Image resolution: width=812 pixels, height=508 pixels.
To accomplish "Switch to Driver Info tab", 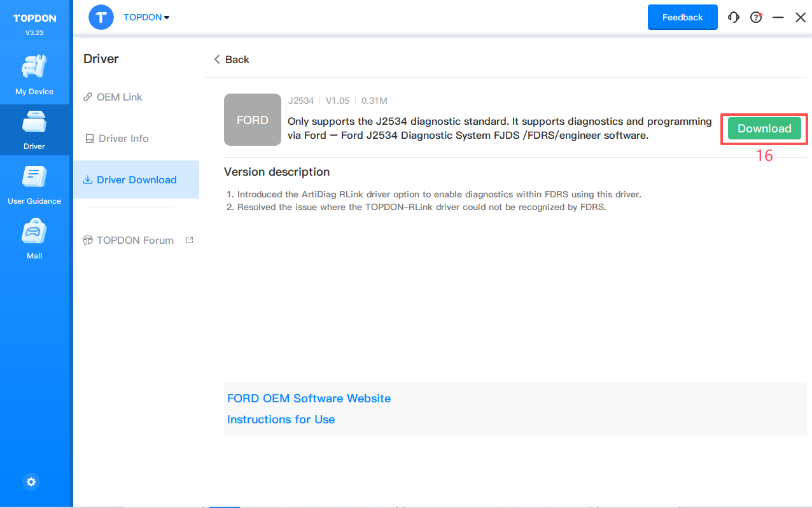I will pos(123,138).
